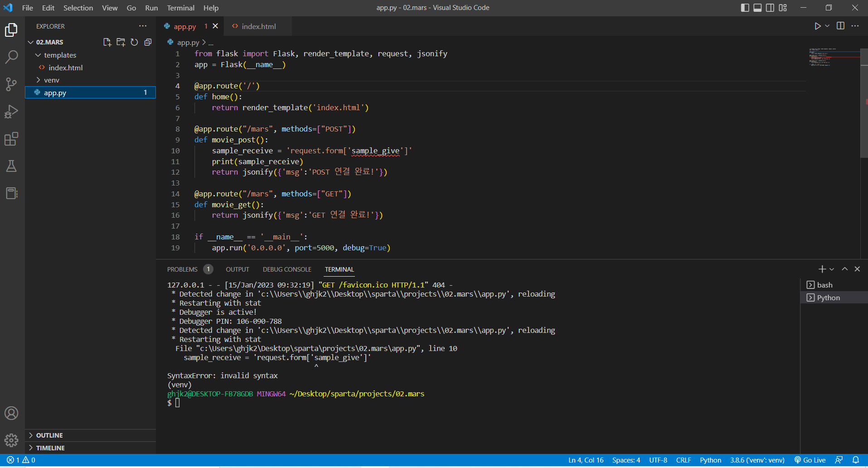Close the terminal panel
The image size is (868, 468).
coord(857,269)
